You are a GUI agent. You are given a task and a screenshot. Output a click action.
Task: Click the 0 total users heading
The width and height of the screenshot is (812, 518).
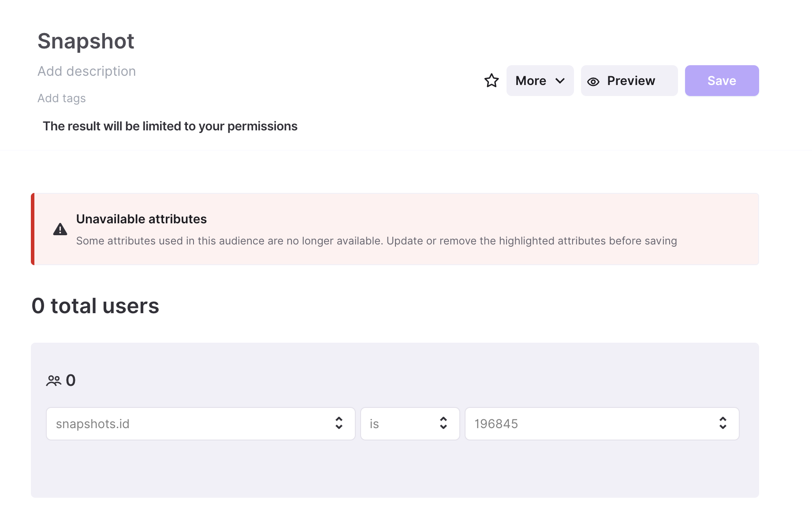coord(95,306)
